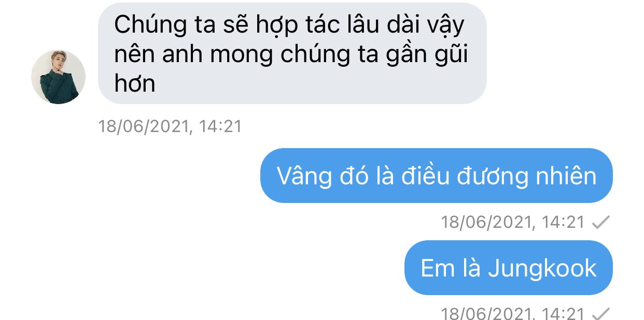Click the timestamp under 'Em là Jungkook'
644x320 pixels.
[x=513, y=314]
